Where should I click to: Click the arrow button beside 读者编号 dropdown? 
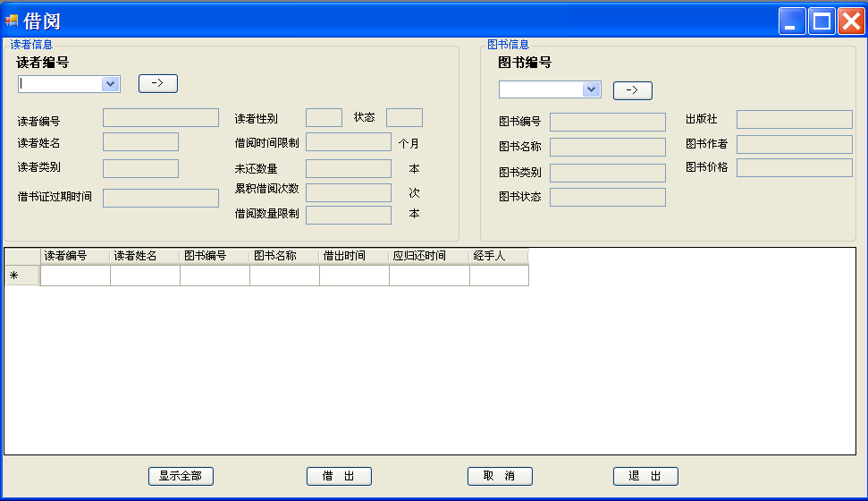pos(157,84)
